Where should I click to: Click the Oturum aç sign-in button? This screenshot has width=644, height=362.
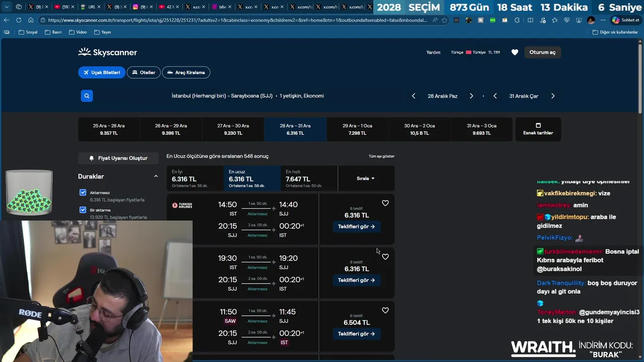[542, 52]
